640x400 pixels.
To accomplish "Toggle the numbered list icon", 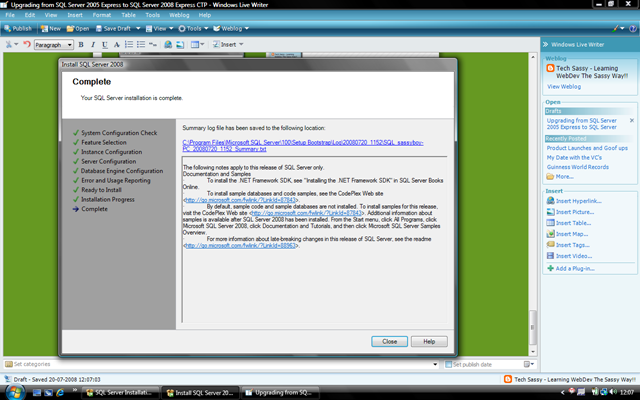I will click(x=129, y=44).
